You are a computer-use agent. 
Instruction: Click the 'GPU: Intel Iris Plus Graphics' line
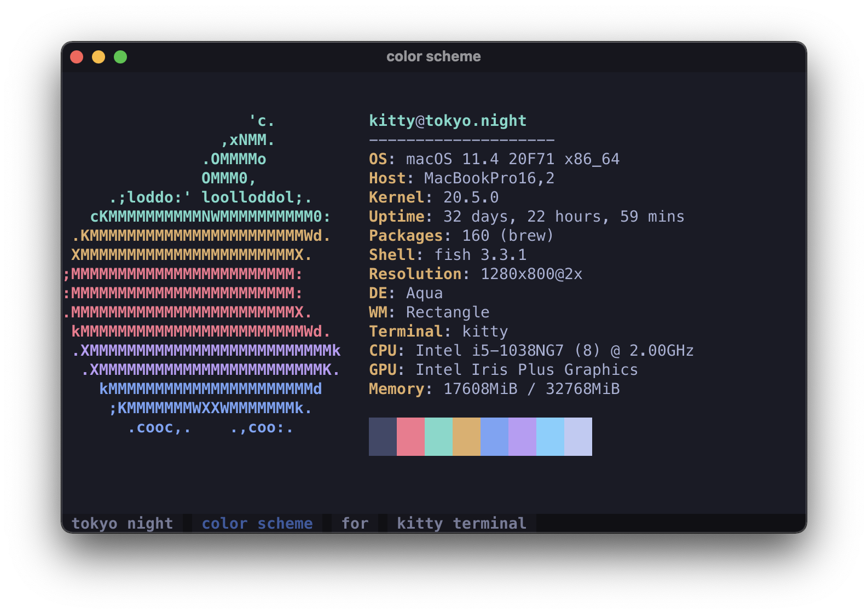(x=504, y=370)
